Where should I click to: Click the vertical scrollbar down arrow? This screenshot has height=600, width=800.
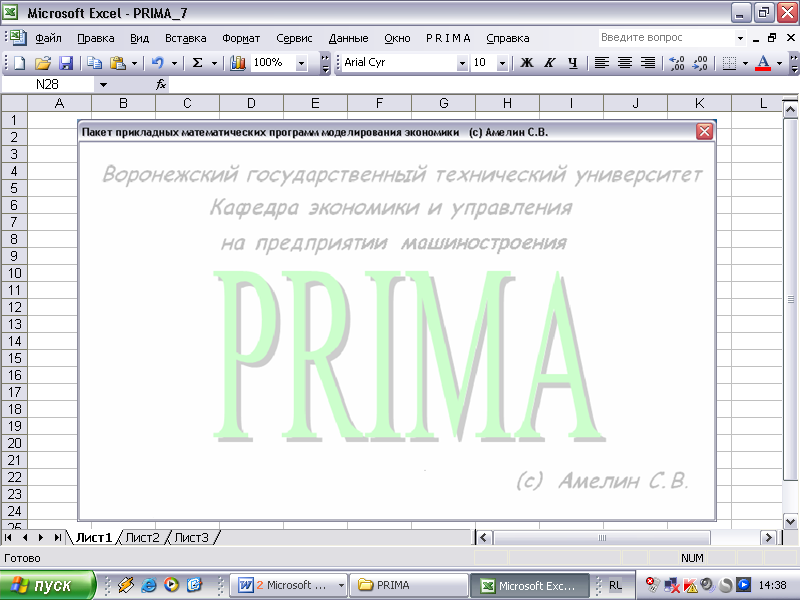click(x=790, y=521)
